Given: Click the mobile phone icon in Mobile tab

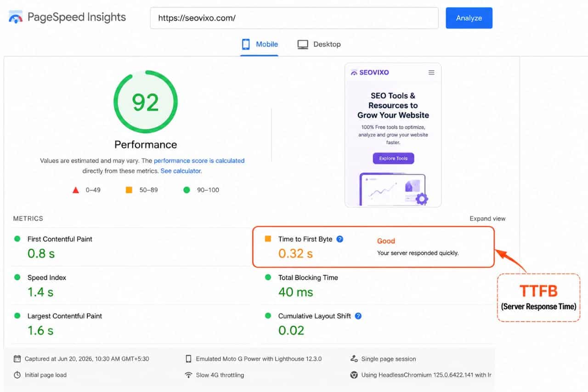Looking at the screenshot, I should pos(246,44).
